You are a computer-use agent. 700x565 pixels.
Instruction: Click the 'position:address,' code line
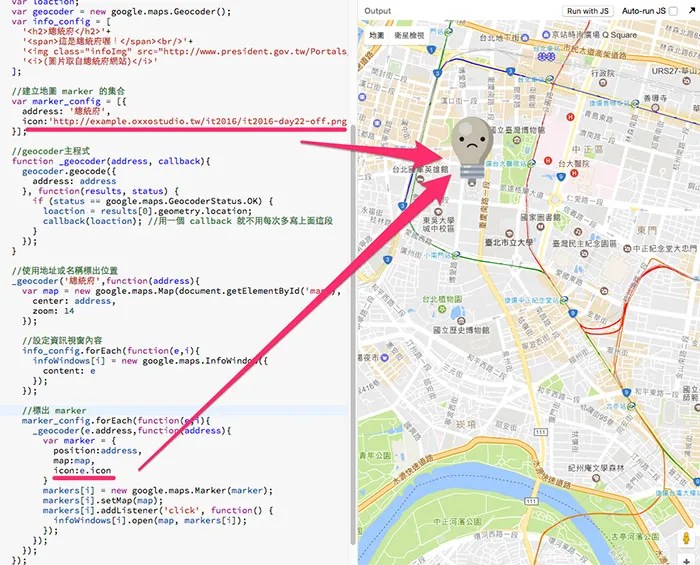coord(97,450)
